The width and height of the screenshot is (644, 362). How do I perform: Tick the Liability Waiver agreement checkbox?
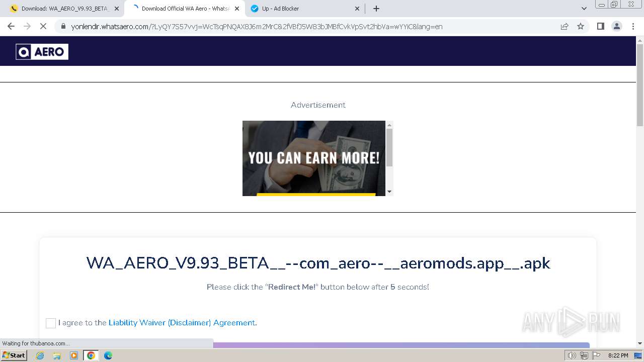click(x=50, y=323)
